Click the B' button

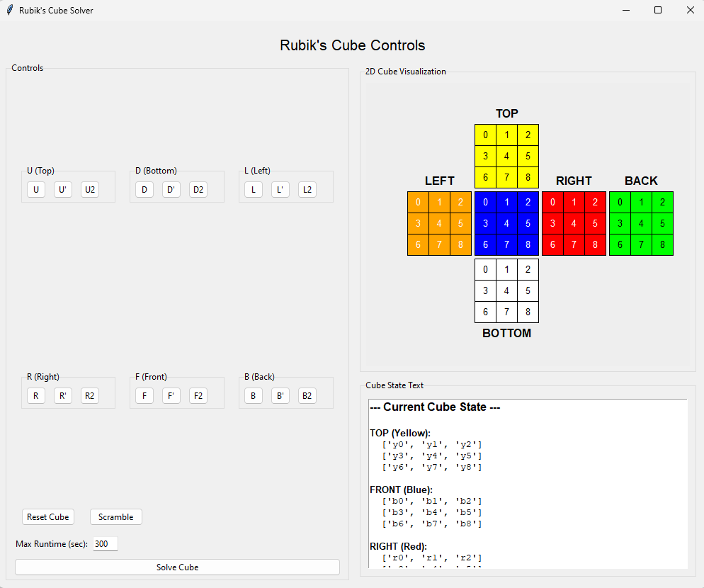[x=280, y=396]
